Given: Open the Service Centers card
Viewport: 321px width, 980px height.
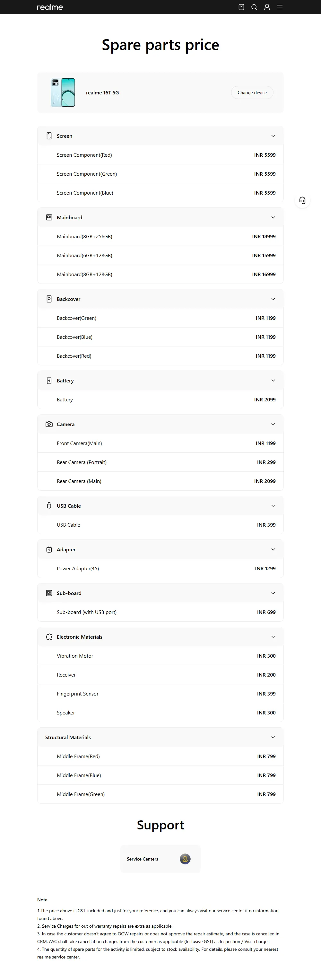Looking at the screenshot, I should click(160, 859).
